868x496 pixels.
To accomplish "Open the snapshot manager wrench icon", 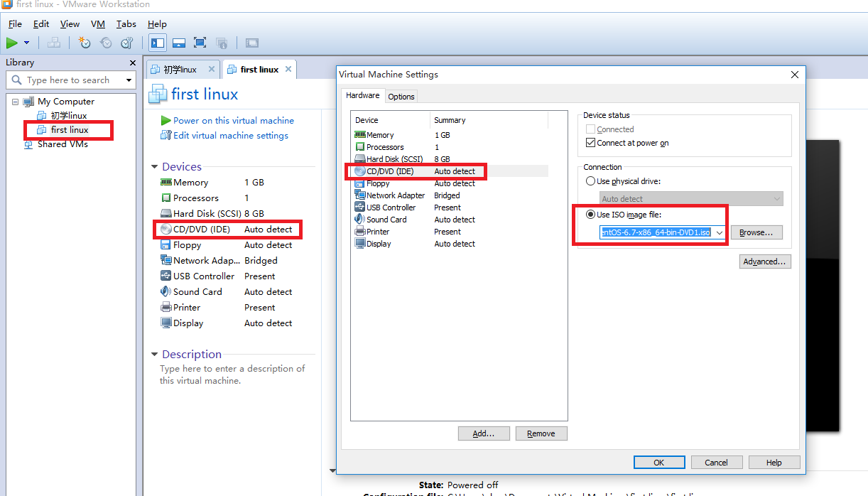I will (127, 43).
